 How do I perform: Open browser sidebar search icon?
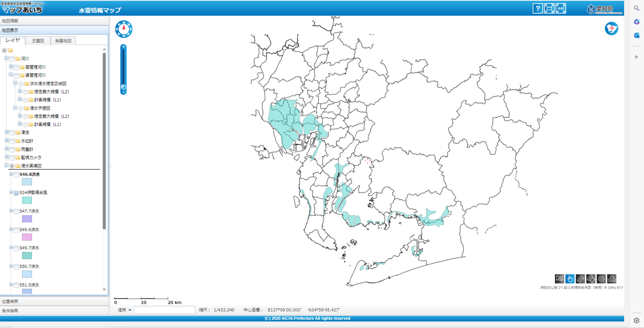(x=636, y=8)
